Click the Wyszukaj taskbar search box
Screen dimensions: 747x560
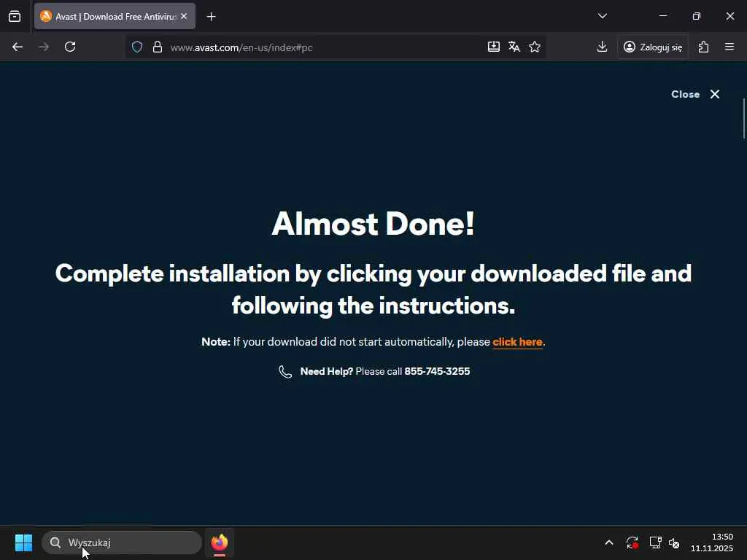click(122, 542)
